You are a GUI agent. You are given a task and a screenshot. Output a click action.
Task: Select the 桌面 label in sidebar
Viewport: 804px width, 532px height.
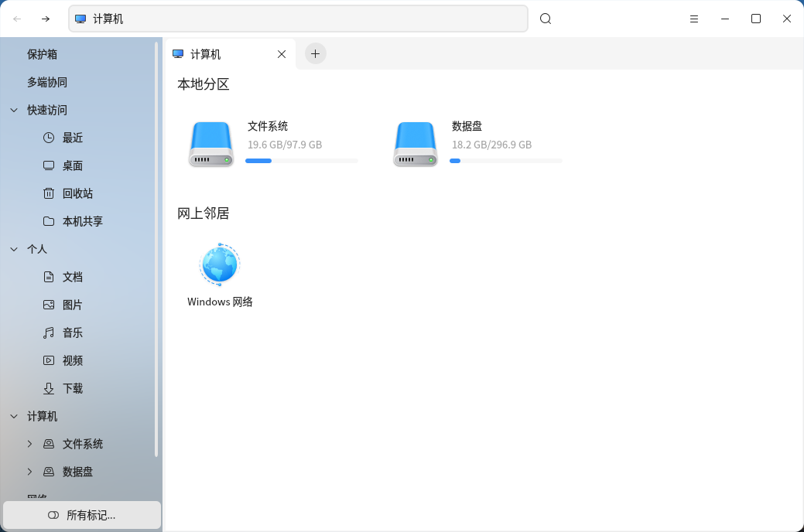click(73, 165)
